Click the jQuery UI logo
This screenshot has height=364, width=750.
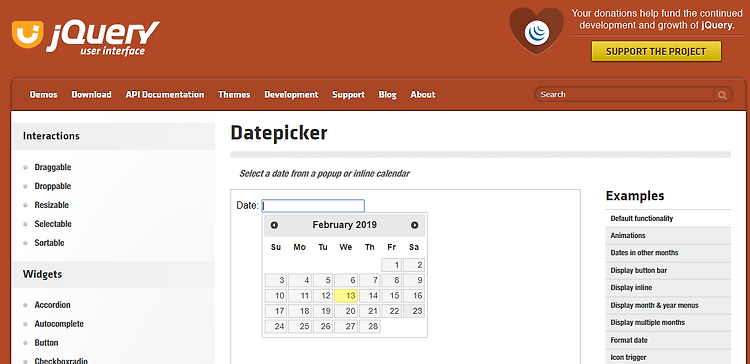86,37
